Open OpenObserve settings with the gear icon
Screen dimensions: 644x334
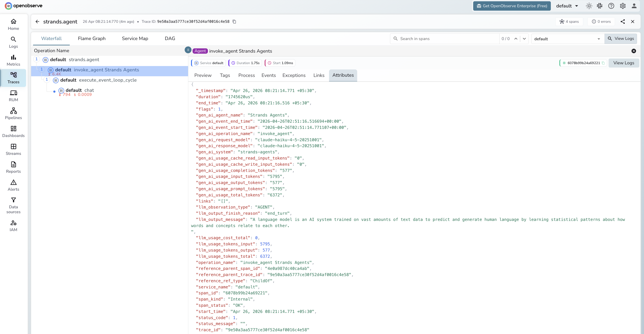click(622, 6)
